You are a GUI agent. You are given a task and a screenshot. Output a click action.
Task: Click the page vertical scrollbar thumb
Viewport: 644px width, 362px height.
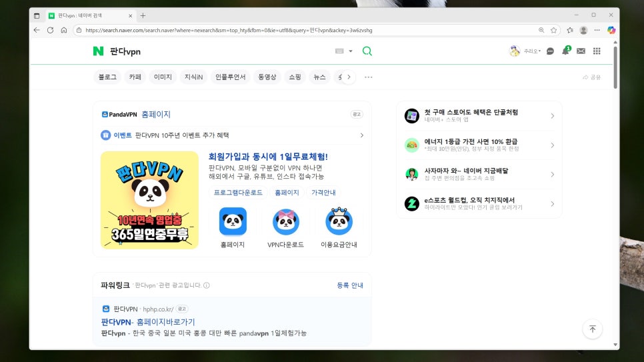(x=615, y=67)
